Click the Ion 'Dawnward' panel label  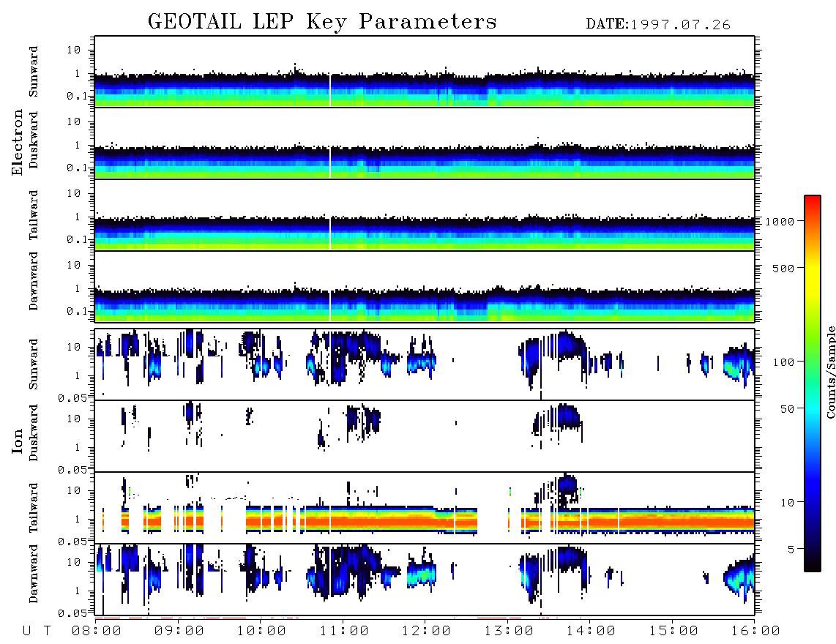(34, 574)
